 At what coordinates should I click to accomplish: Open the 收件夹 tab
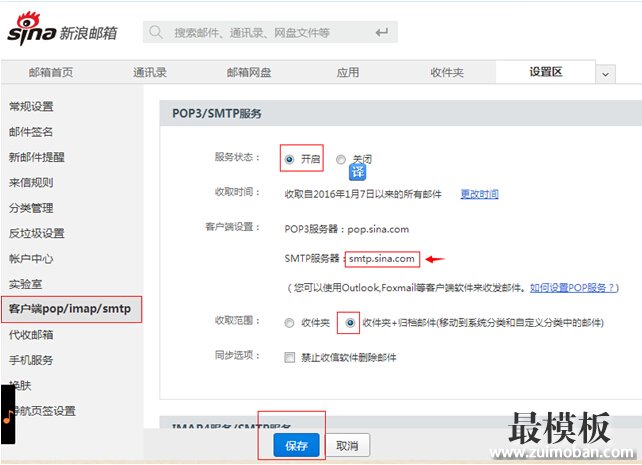[x=447, y=72]
